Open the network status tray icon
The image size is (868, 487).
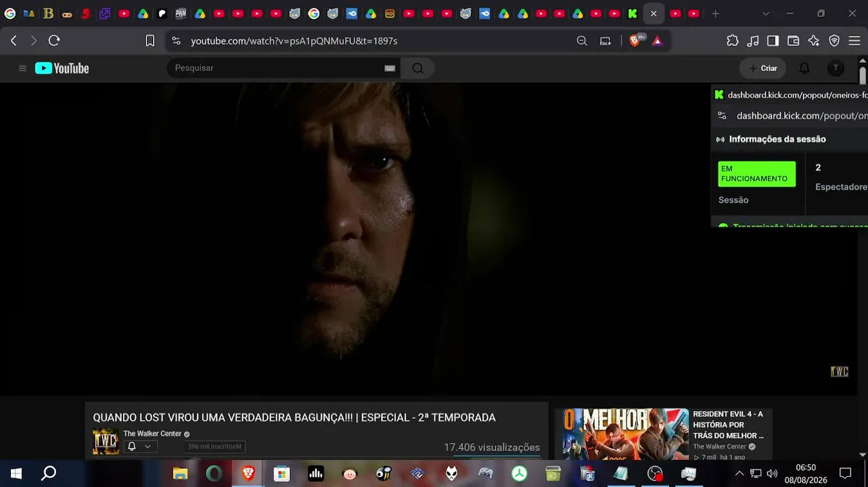tap(756, 473)
